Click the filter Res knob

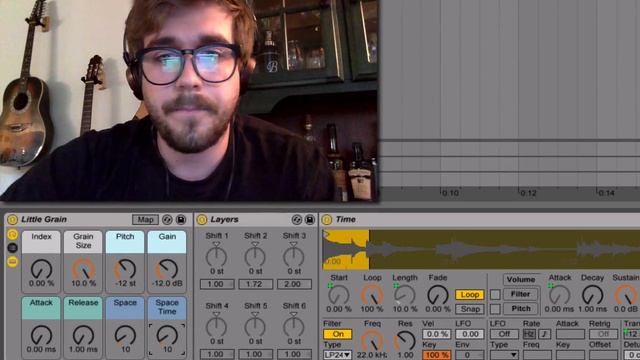pyautogui.click(x=405, y=341)
